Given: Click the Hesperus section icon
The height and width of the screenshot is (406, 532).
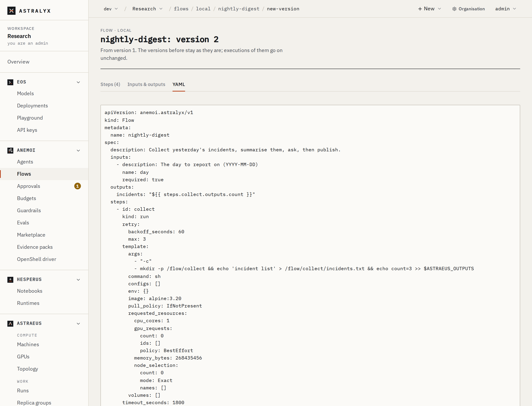Looking at the screenshot, I should coord(10,280).
